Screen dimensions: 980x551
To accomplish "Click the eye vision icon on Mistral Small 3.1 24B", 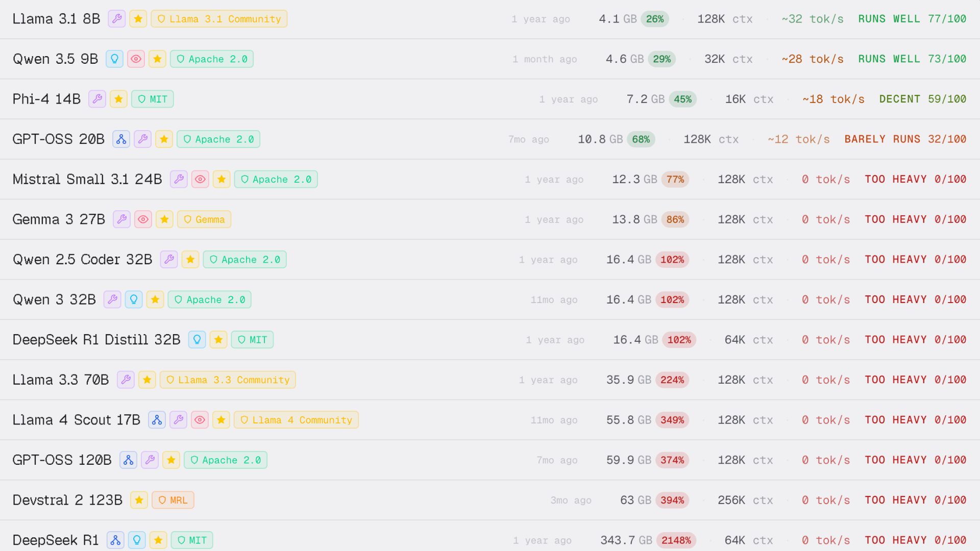I will coord(200,180).
